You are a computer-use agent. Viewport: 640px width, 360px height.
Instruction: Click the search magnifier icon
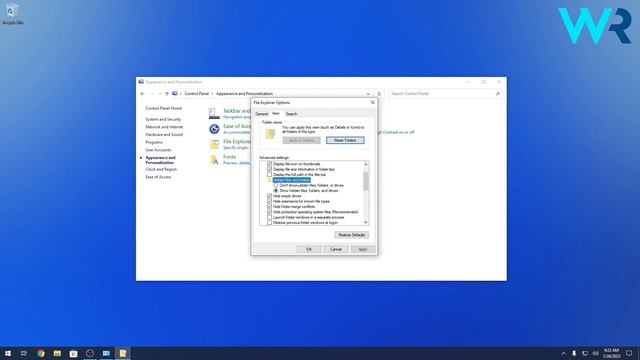tap(498, 94)
